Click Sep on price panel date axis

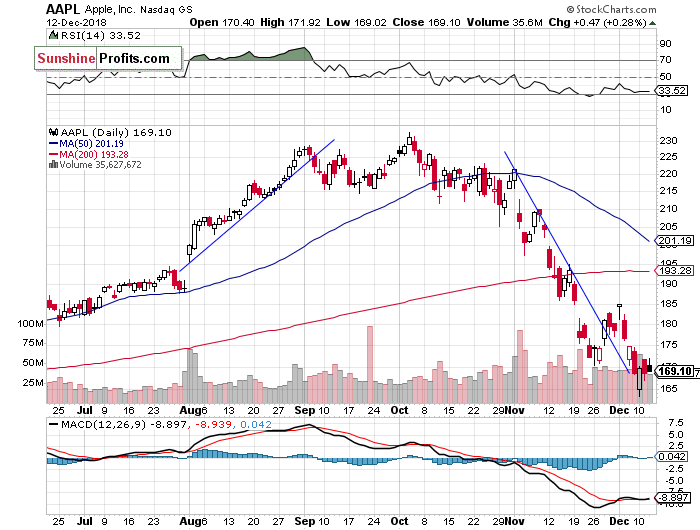[x=305, y=410]
